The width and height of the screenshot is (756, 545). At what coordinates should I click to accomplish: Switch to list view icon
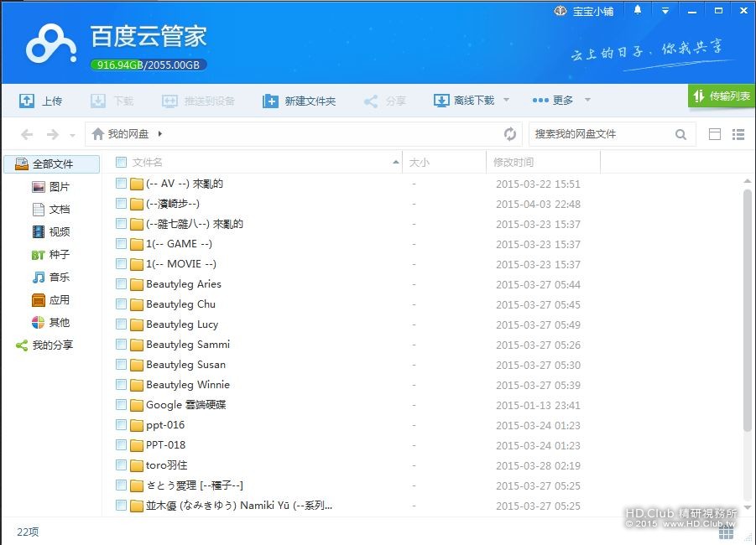tap(738, 134)
